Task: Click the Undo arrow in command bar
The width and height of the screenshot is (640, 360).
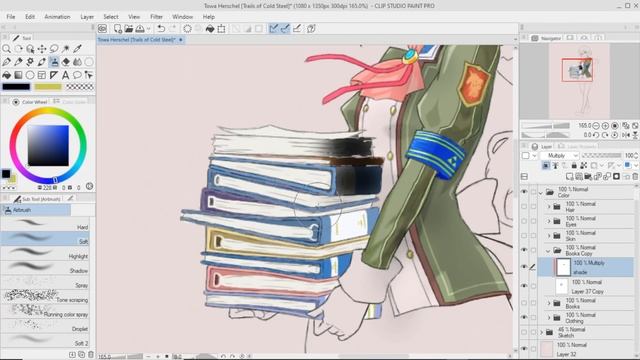Action: point(161,29)
